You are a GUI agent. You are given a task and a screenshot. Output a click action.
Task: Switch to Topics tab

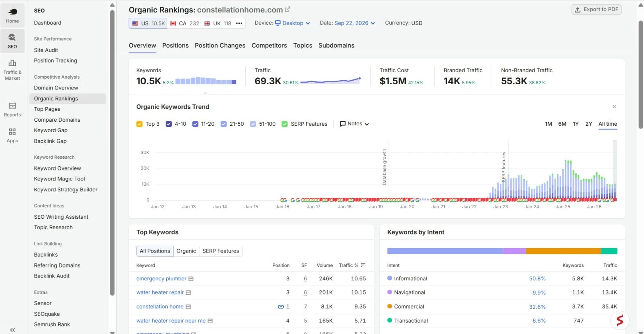point(303,46)
